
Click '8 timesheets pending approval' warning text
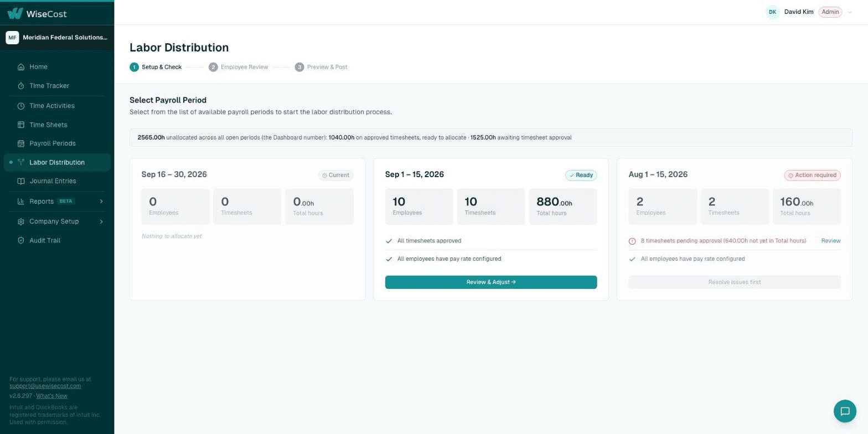pyautogui.click(x=723, y=241)
